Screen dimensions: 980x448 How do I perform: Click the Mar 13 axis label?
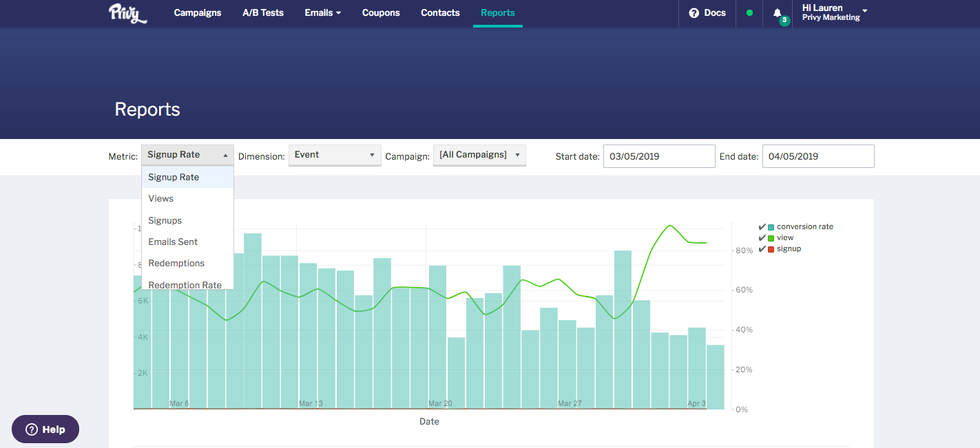click(x=311, y=404)
